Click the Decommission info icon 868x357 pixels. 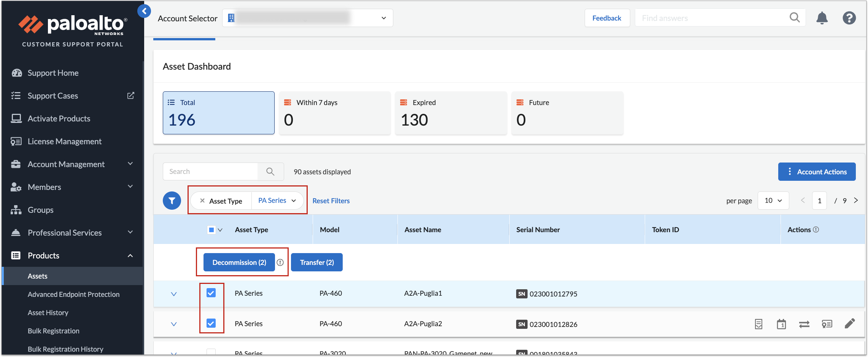click(x=280, y=262)
